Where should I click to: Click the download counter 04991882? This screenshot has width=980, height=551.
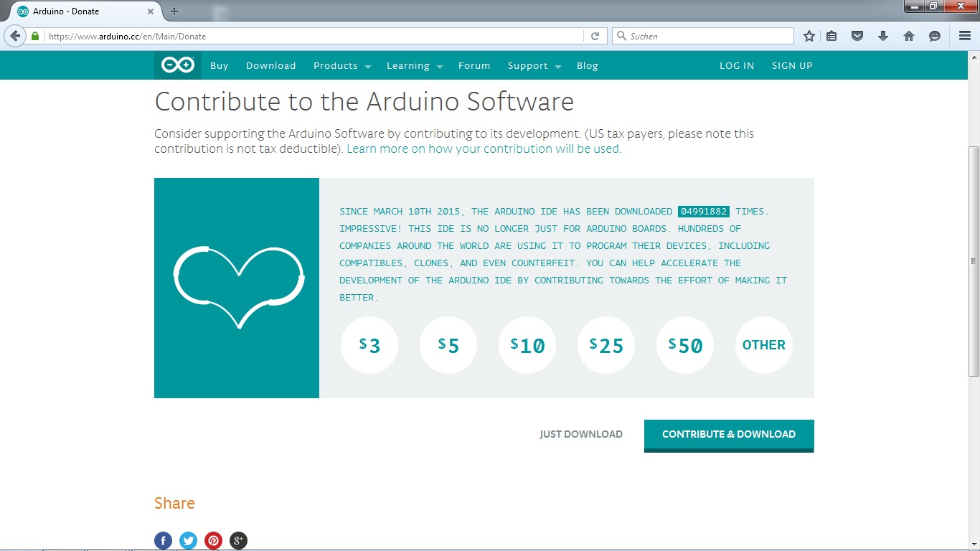click(704, 212)
